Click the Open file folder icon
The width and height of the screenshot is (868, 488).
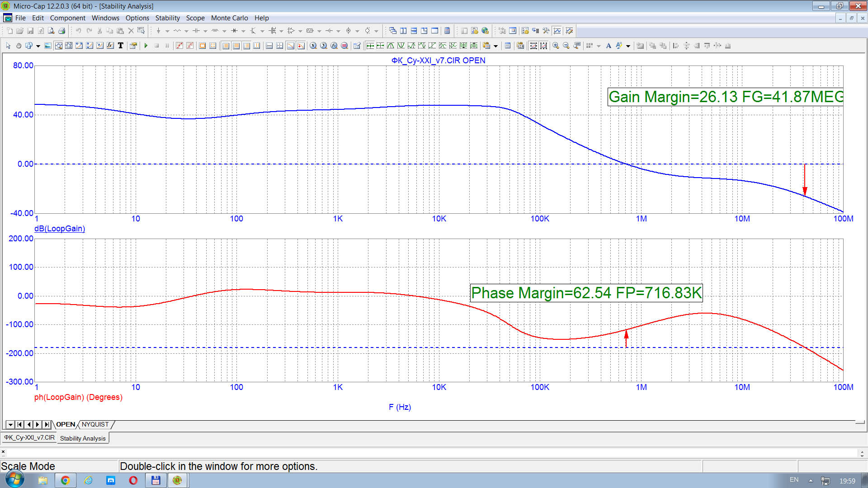tap(20, 31)
